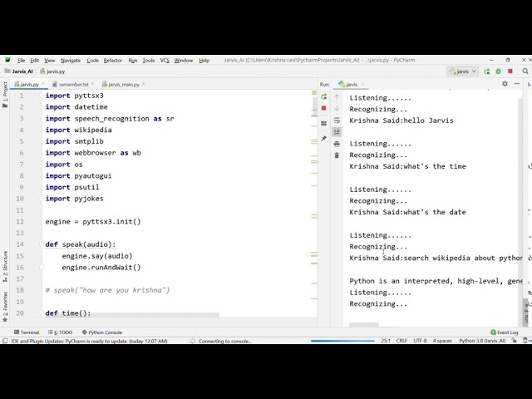Open the Terminal tool window
The height and width of the screenshot is (399, 532).
pos(27,332)
